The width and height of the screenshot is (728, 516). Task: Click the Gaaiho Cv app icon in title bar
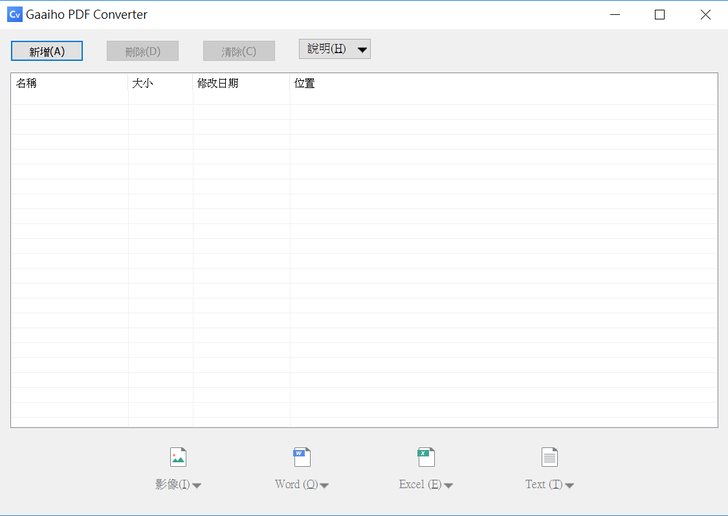click(14, 14)
